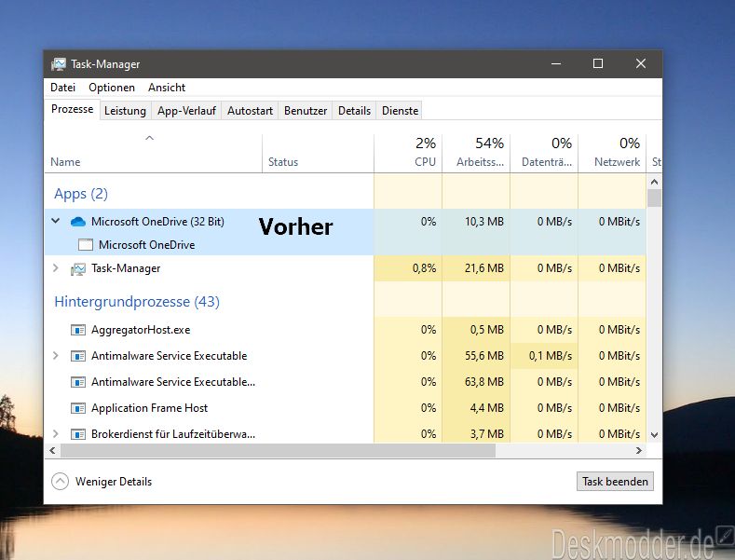Screen dimensions: 735x560
Task: Open the Autostart tab
Action: coord(250,111)
